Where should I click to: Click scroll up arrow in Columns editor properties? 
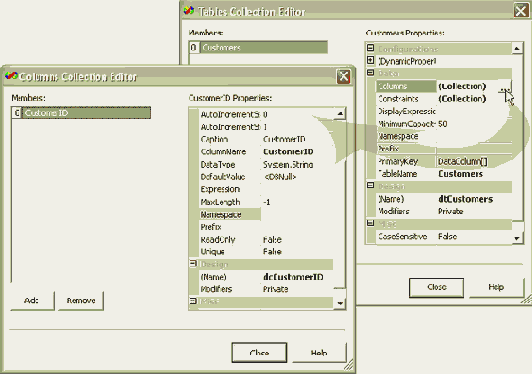click(x=340, y=113)
